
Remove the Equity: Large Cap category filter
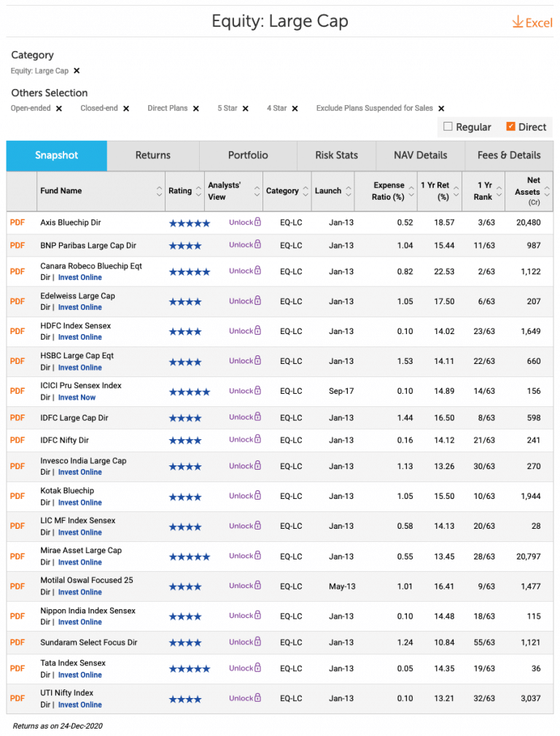tap(77, 71)
